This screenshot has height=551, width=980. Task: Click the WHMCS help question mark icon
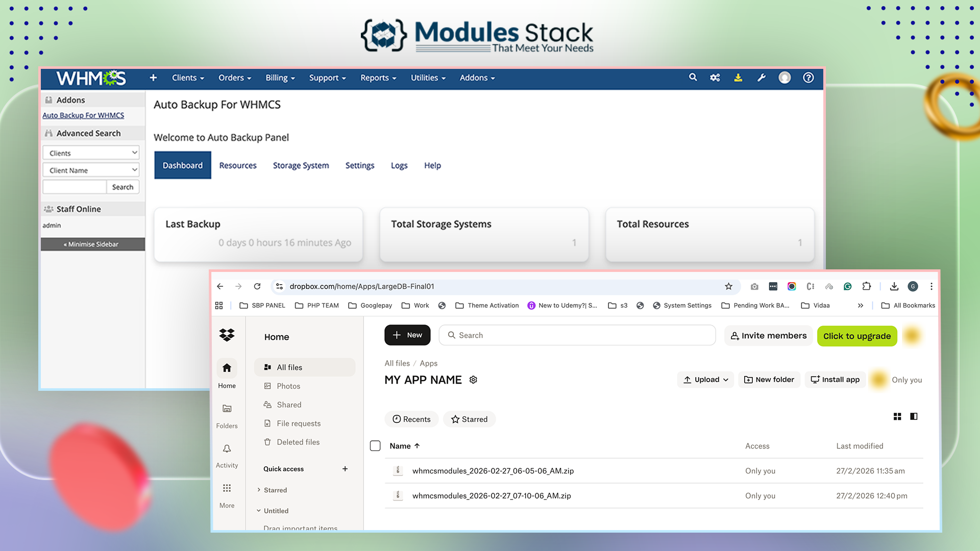click(808, 78)
